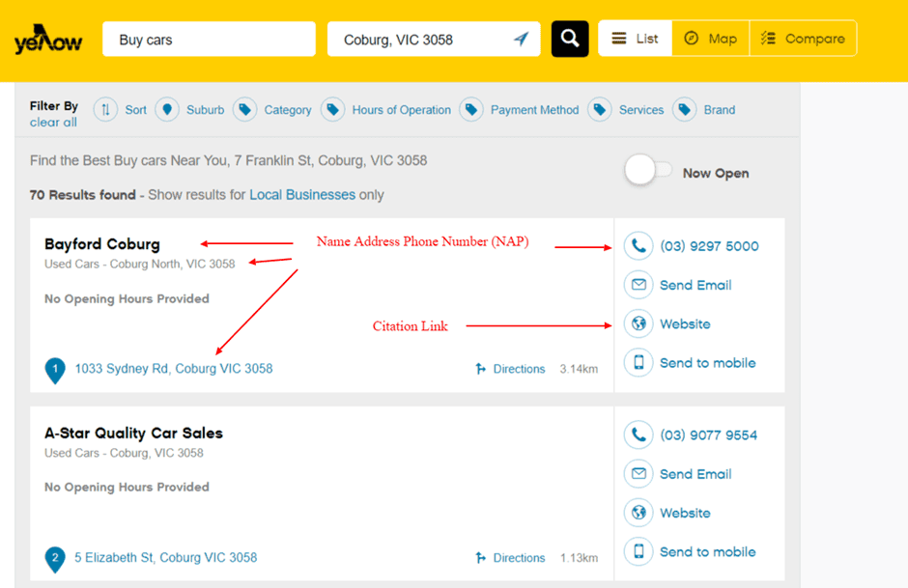This screenshot has width=908, height=588.
Task: Switch to Compare view
Action: [803, 39]
